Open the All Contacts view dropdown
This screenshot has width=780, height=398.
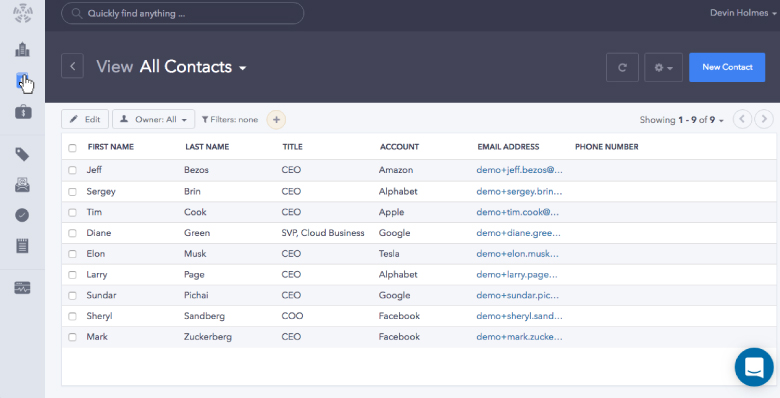(x=193, y=67)
